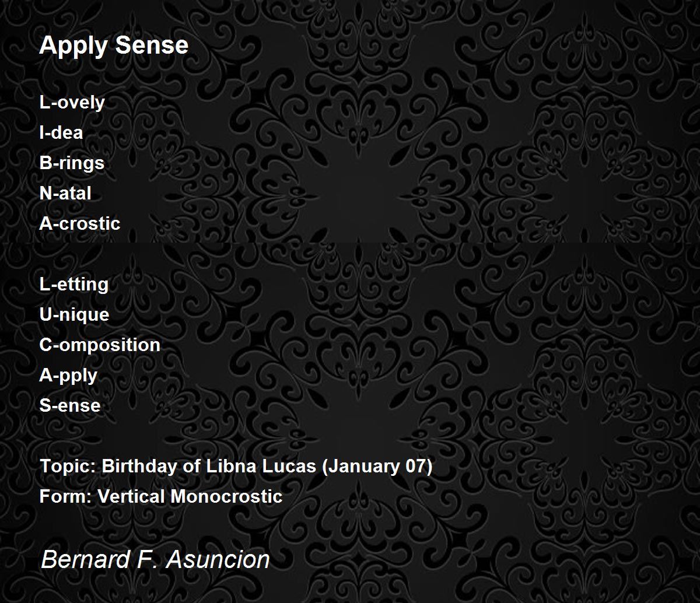Click the surname Asuncion in the author credit
The height and width of the screenshot is (603, 700).
[218, 560]
